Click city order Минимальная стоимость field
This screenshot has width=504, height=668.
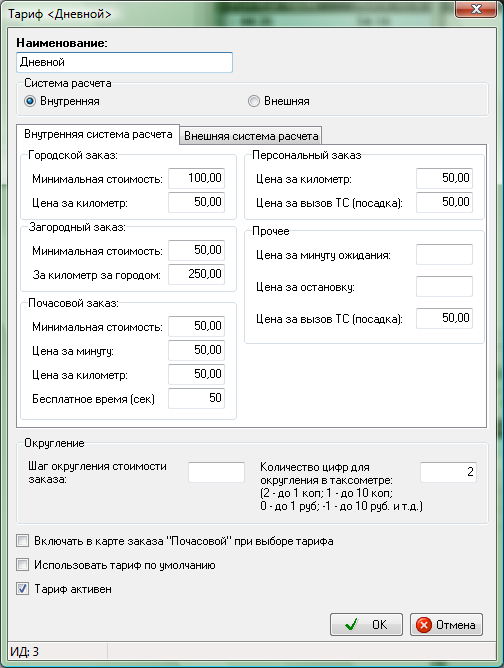point(196,178)
